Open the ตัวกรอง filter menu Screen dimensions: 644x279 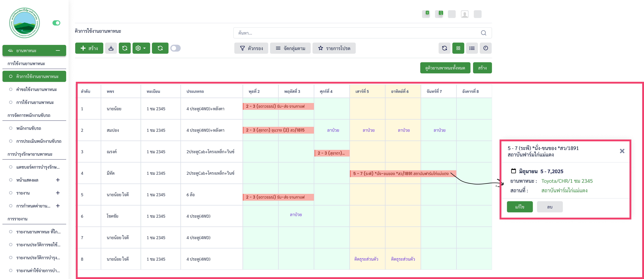pyautogui.click(x=251, y=48)
